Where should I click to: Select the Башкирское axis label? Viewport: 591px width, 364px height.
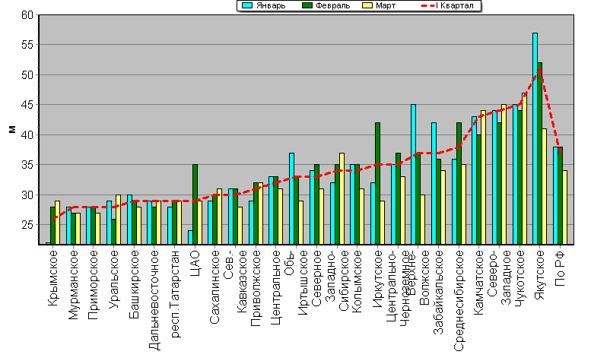click(x=134, y=284)
